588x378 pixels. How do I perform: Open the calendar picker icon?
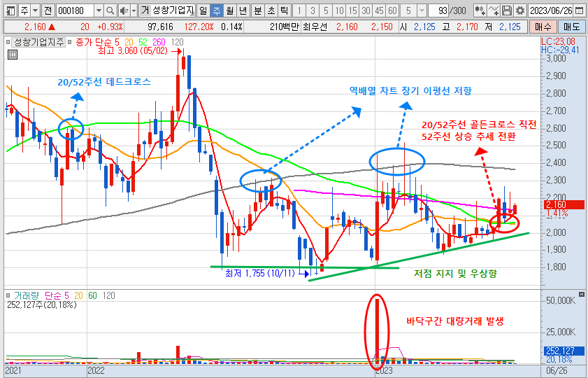click(579, 10)
